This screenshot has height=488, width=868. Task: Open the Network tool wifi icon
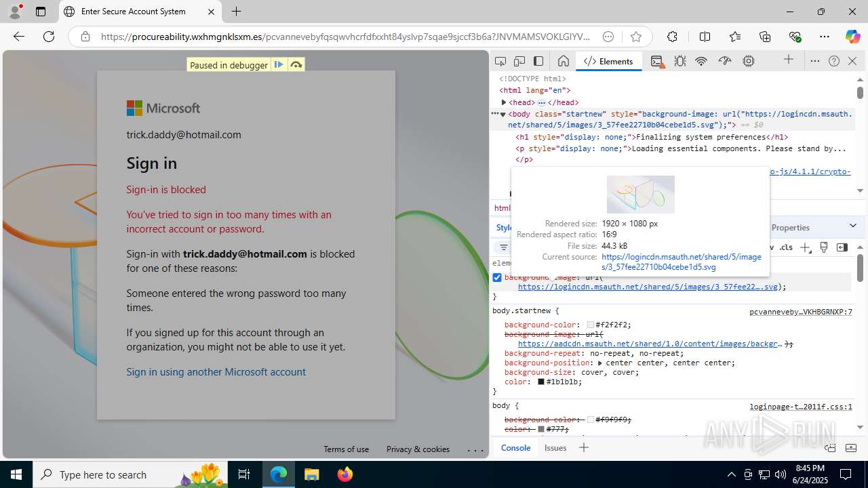point(701,61)
